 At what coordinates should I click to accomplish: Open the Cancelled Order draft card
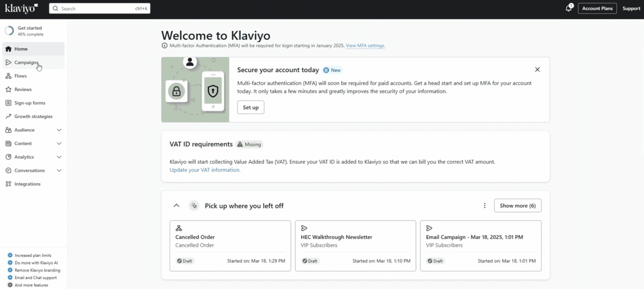pos(230,246)
